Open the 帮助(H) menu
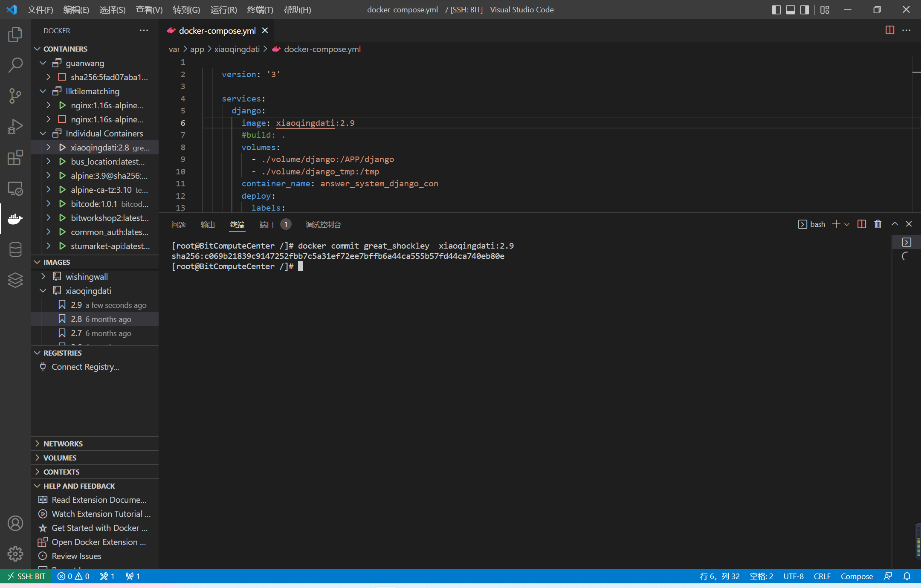 coord(297,9)
